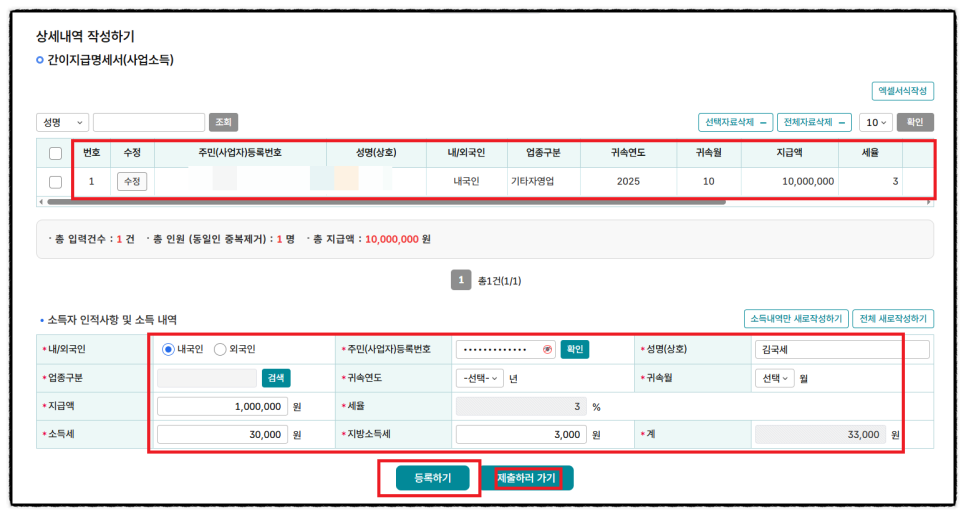Click the 엑셀서식작성 button
The height and width of the screenshot is (516, 966).
[903, 91]
